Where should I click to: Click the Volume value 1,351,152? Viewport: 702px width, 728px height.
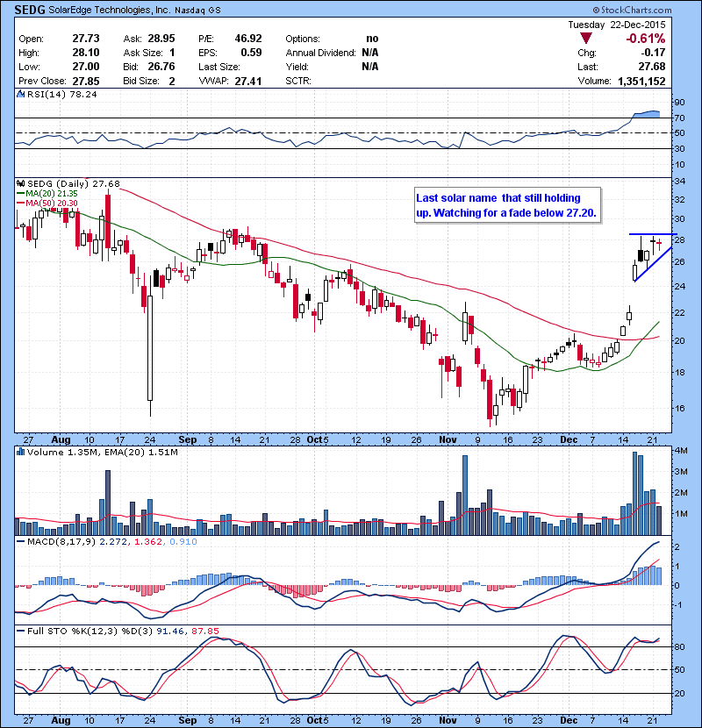pyautogui.click(x=641, y=82)
